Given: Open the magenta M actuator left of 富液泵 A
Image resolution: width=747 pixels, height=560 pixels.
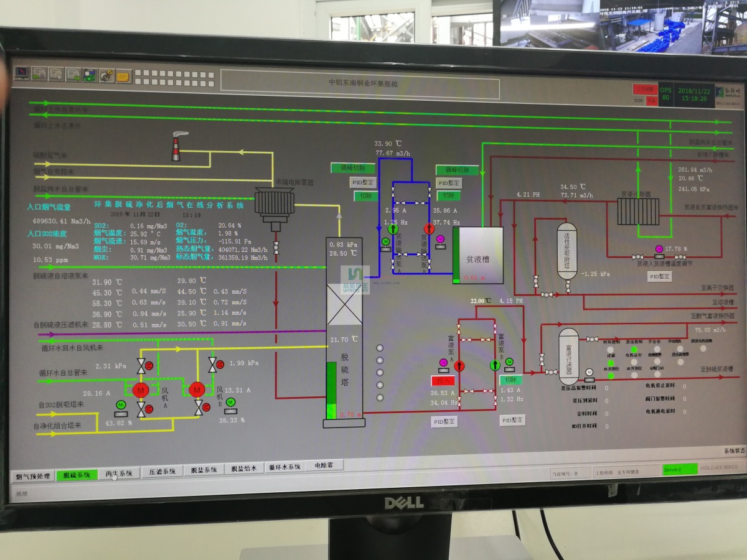Looking at the screenshot, I should tap(443, 363).
